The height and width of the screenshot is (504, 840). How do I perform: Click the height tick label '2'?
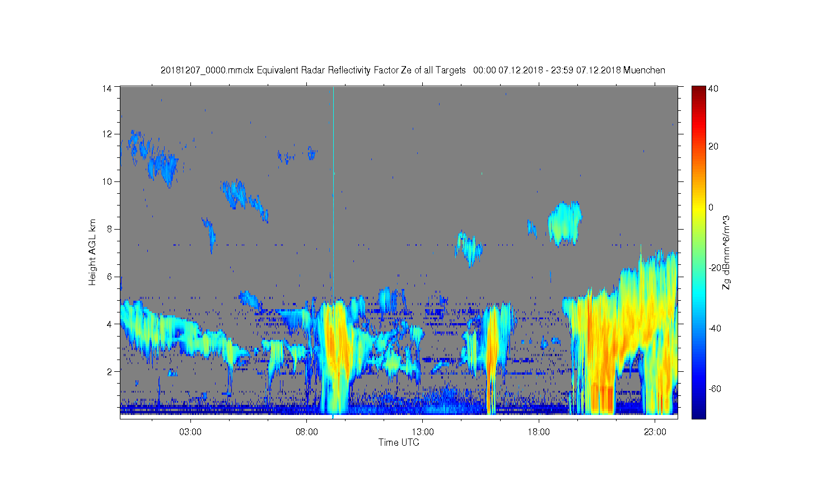pyautogui.click(x=110, y=372)
